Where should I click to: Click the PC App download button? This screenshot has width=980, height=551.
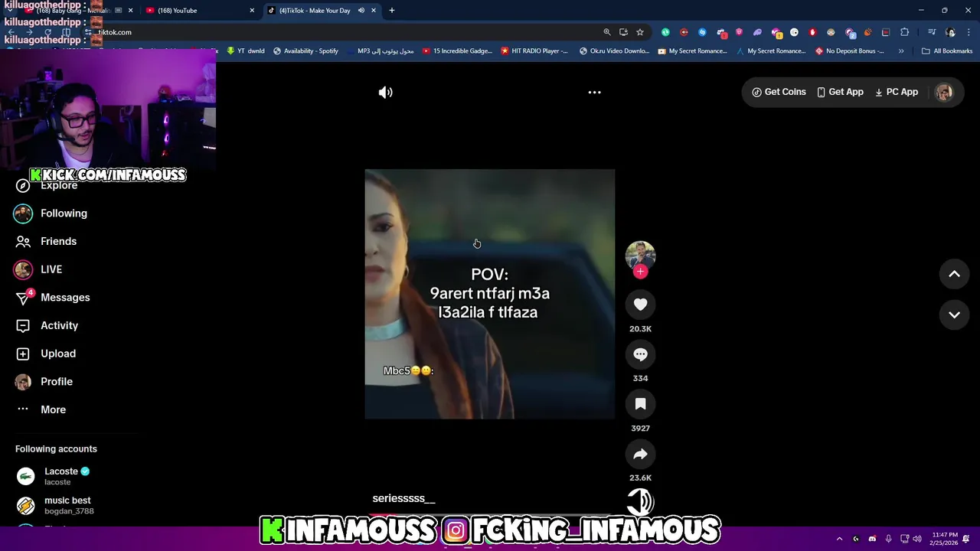pyautogui.click(x=897, y=92)
